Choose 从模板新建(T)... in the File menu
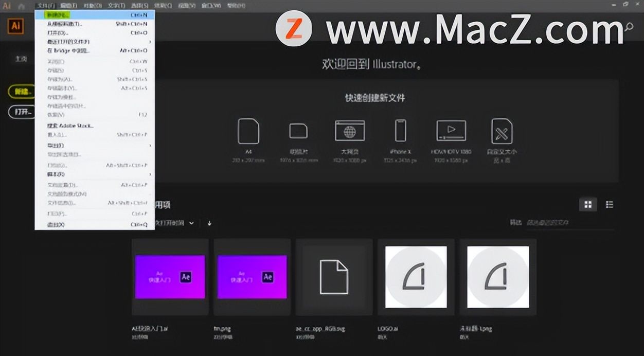 click(x=95, y=24)
